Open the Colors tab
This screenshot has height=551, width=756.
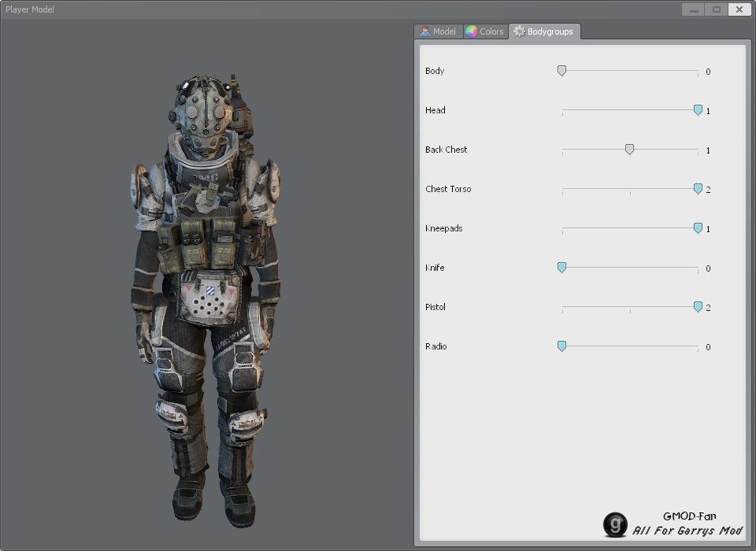pos(486,31)
